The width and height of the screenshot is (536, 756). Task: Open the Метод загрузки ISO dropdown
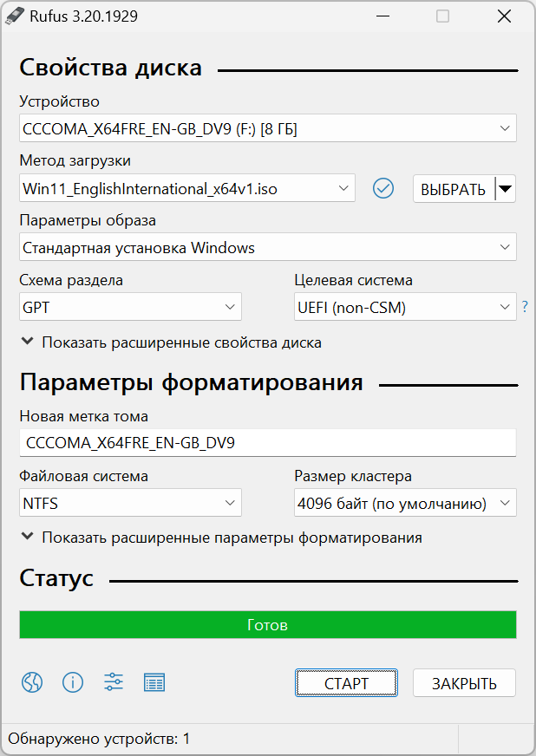tap(187, 188)
